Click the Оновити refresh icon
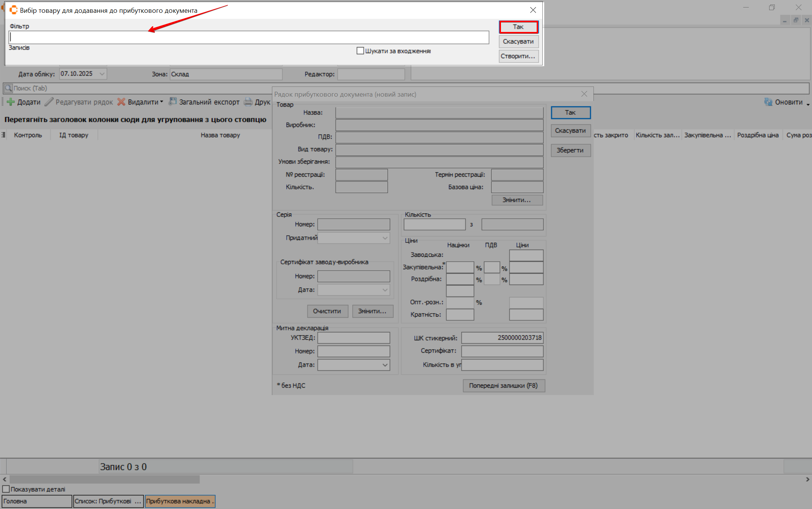This screenshot has height=509, width=812. (768, 102)
